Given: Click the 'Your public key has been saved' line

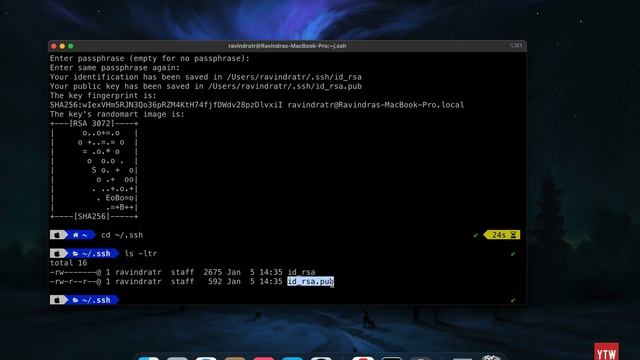Looking at the screenshot, I should (206, 86).
